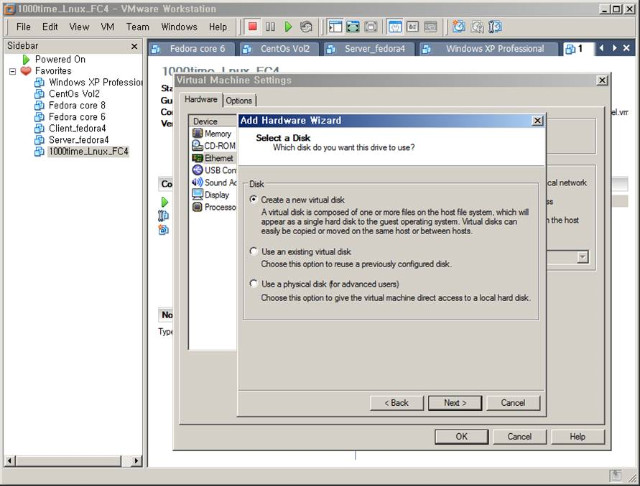Click Cancel in Virtual Machine Settings
Image resolution: width=640 pixels, height=486 pixels.
click(520, 436)
